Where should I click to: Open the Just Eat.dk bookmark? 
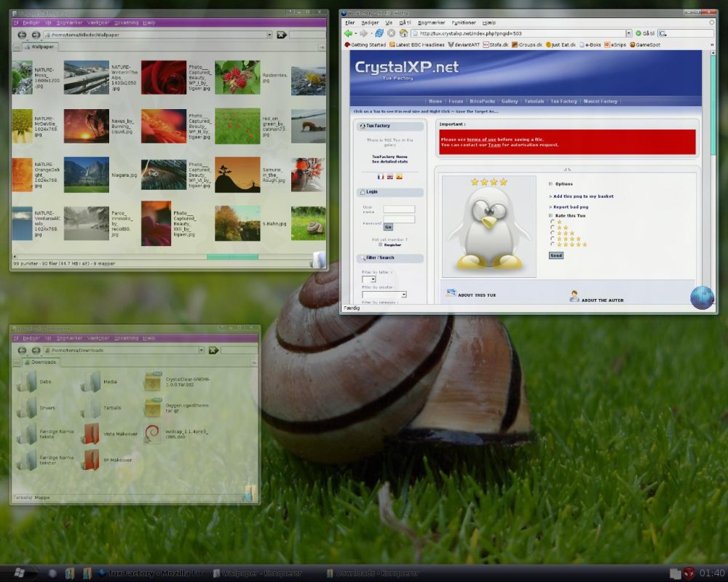click(x=561, y=45)
